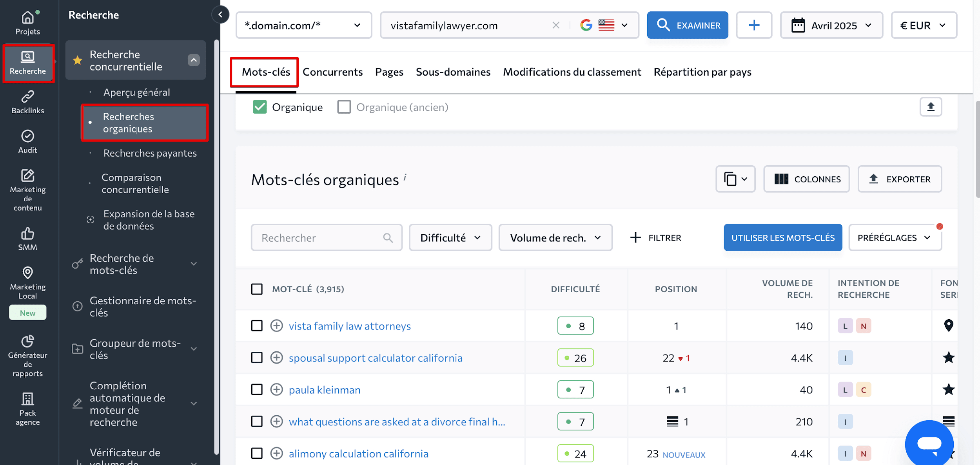Click the Rechercher keyword input field
The width and height of the screenshot is (980, 465).
(x=327, y=238)
